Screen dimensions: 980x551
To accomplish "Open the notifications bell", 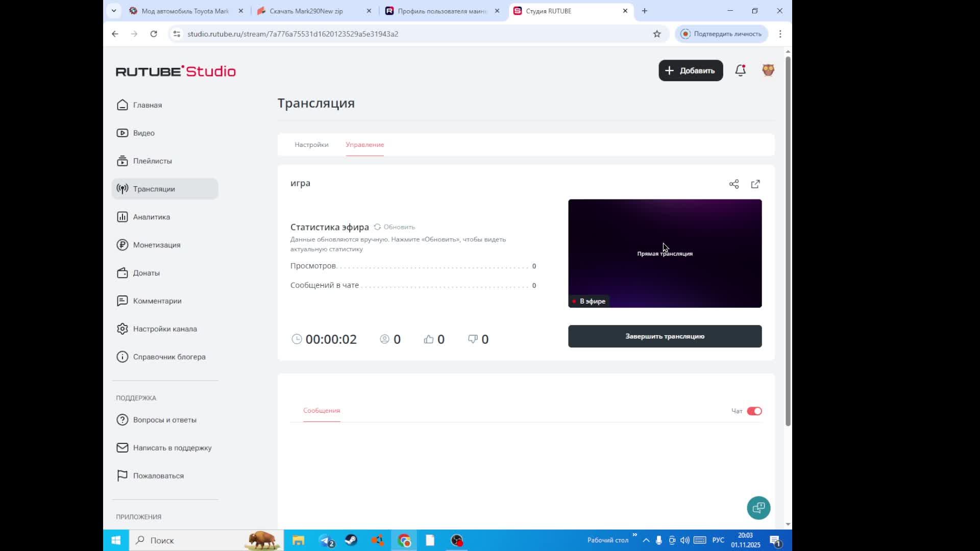I will (x=740, y=70).
